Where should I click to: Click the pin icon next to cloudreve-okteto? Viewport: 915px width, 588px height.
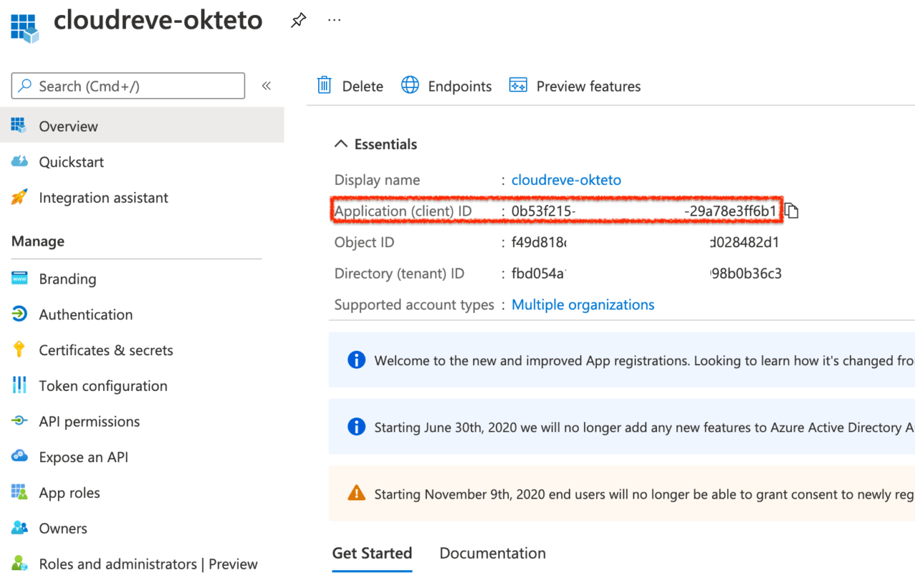click(x=298, y=21)
